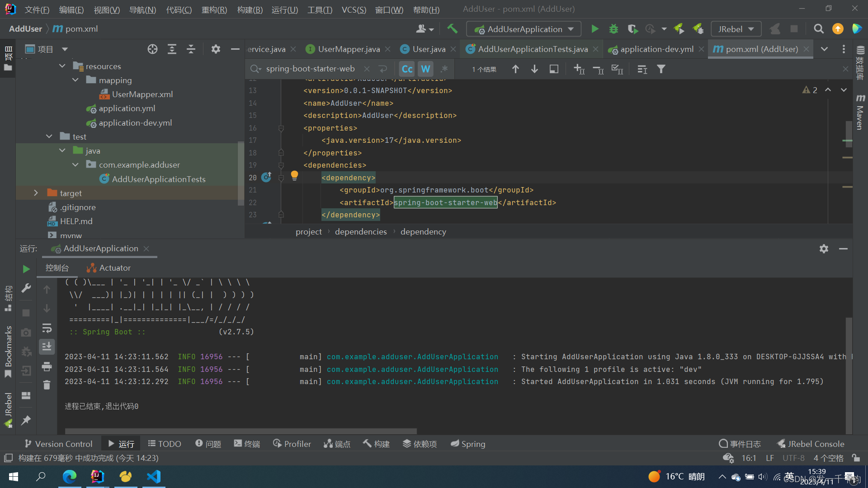868x488 pixels.
Task: Click UTF-8 encoding in status bar
Action: coord(793,458)
